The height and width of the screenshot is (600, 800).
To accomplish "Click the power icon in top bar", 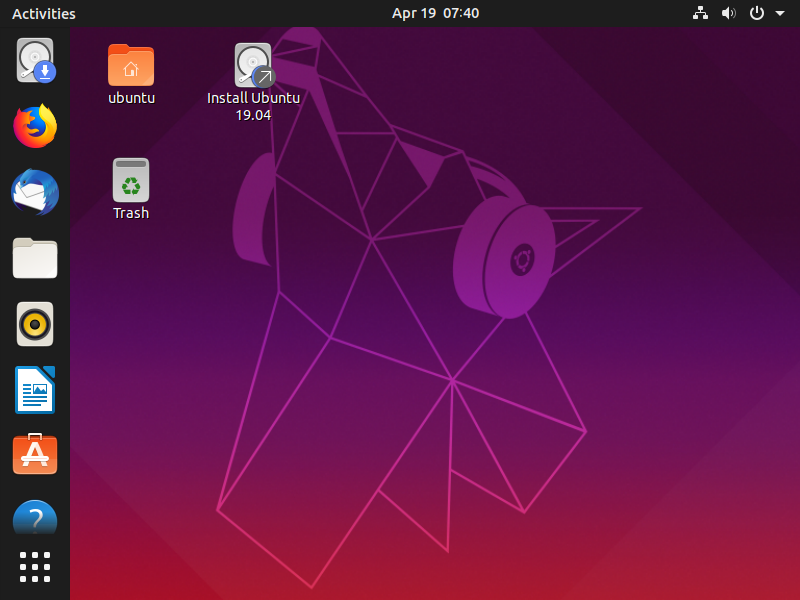I will (x=757, y=14).
